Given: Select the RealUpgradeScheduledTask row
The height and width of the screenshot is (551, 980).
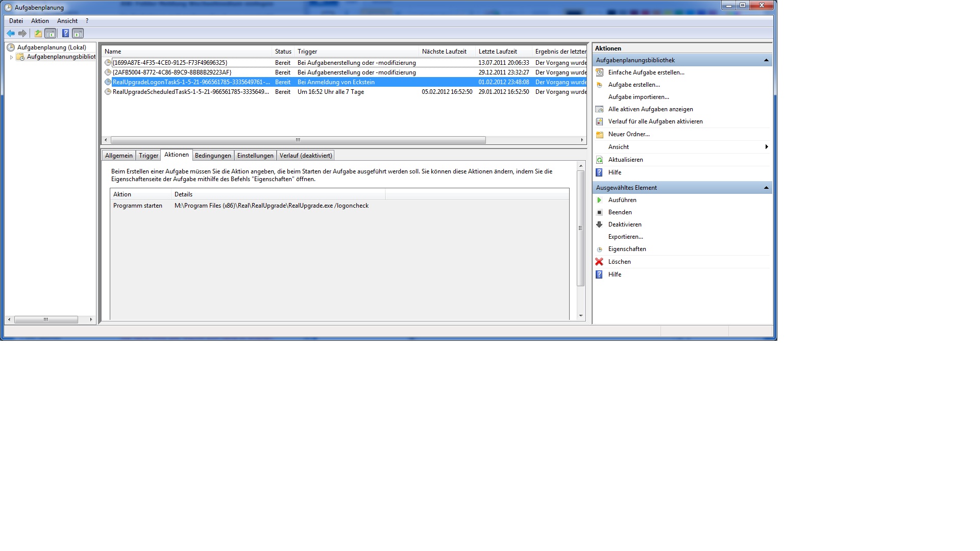Looking at the screenshot, I should [x=190, y=92].
